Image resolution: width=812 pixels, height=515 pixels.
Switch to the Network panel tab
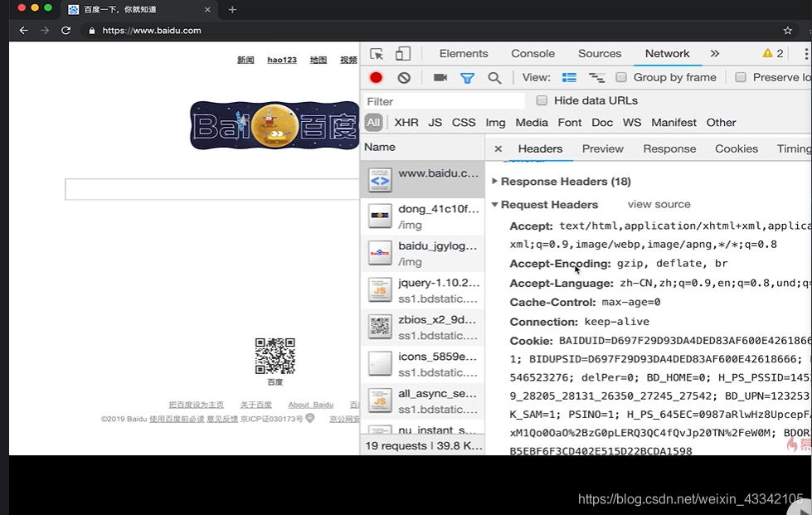pos(667,53)
